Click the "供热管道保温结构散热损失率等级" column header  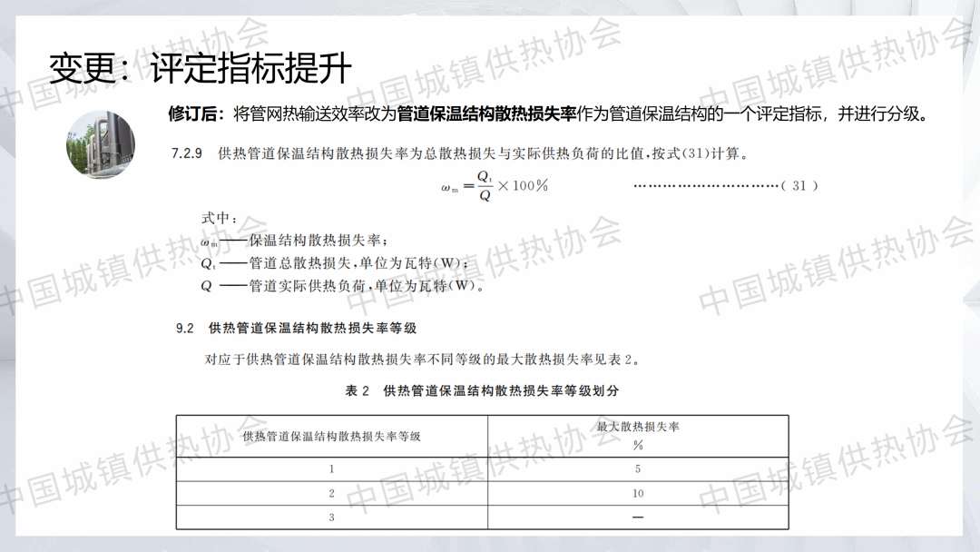click(331, 437)
